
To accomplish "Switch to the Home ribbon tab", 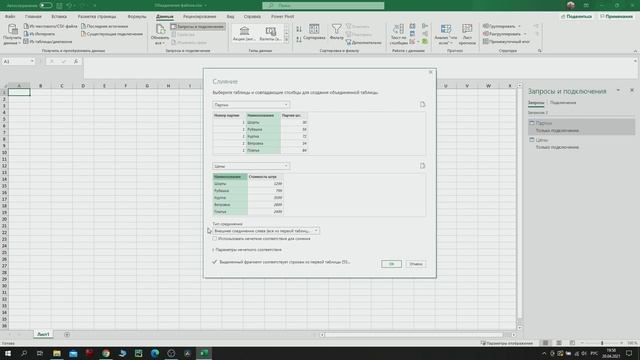I will (33, 17).
